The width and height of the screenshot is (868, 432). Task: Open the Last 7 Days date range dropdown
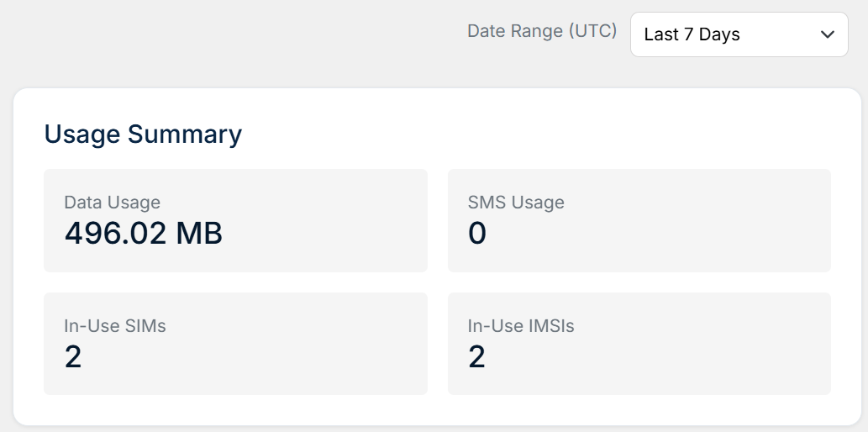pos(739,34)
